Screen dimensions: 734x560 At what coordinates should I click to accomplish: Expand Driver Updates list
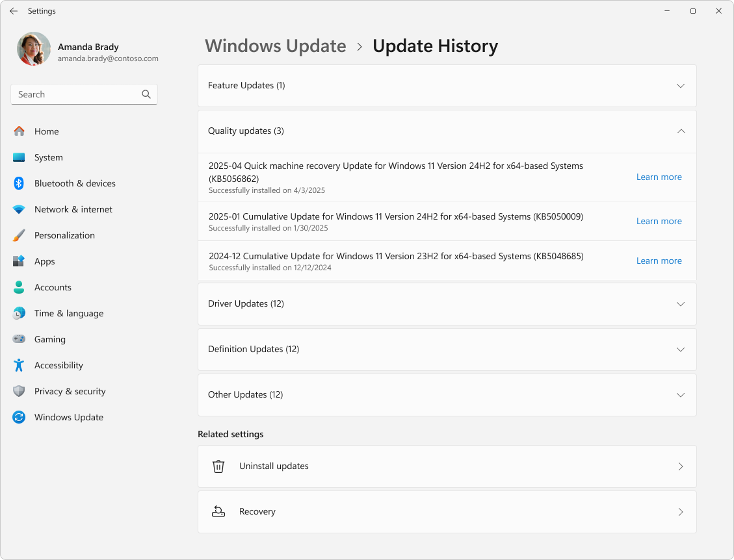pos(681,304)
